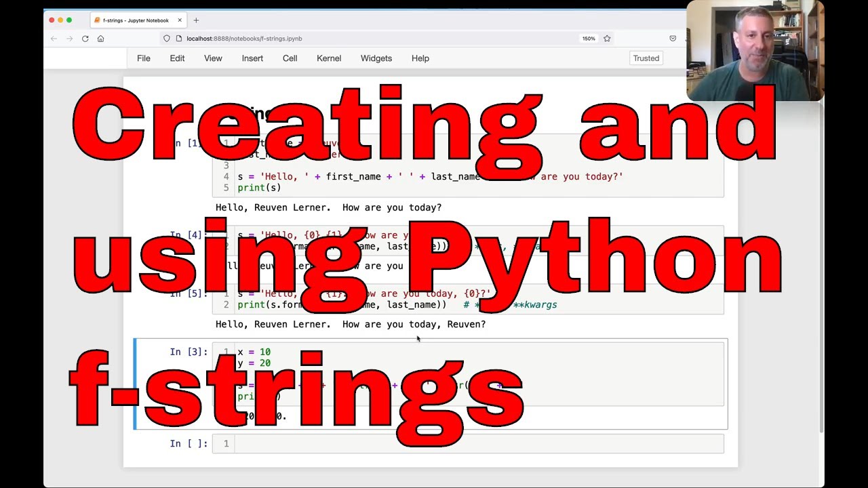The width and height of the screenshot is (868, 488).
Task: Click the page info icon beside URL
Action: click(179, 39)
